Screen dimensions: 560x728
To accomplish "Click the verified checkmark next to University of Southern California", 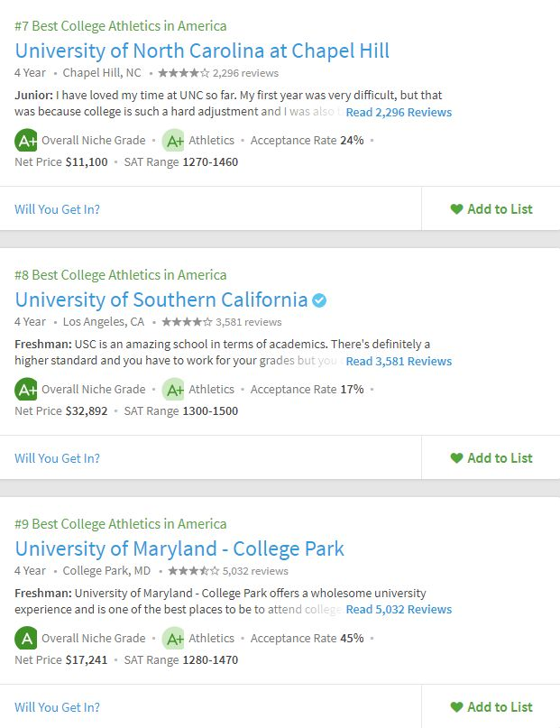I will tap(319, 300).
